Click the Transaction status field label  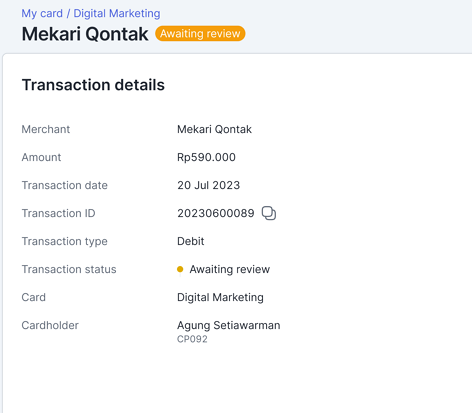pyautogui.click(x=69, y=269)
